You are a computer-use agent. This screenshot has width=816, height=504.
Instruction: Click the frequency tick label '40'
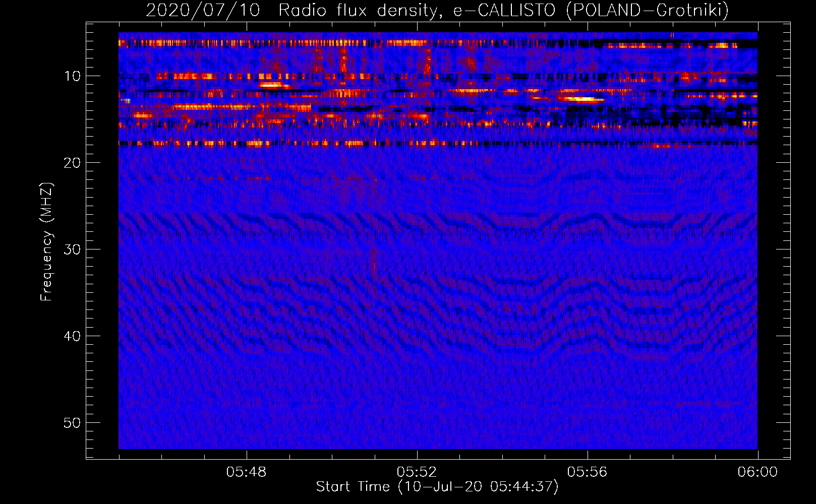click(x=73, y=336)
